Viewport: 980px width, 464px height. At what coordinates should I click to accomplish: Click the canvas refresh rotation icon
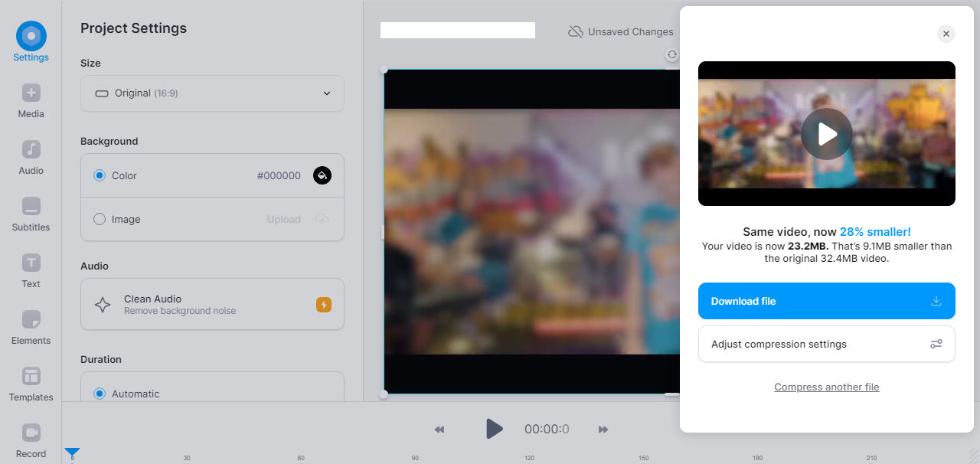point(672,54)
